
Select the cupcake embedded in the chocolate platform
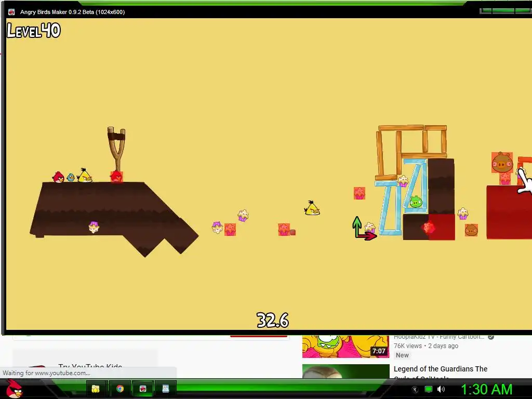coord(94,227)
